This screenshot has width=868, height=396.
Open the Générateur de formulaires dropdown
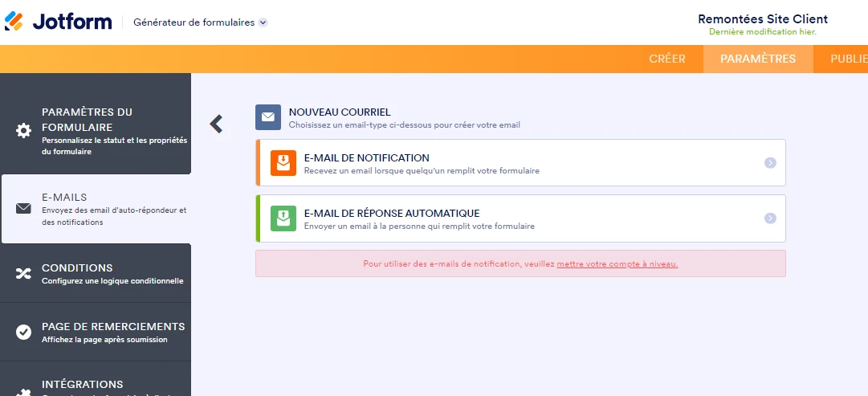pyautogui.click(x=201, y=22)
